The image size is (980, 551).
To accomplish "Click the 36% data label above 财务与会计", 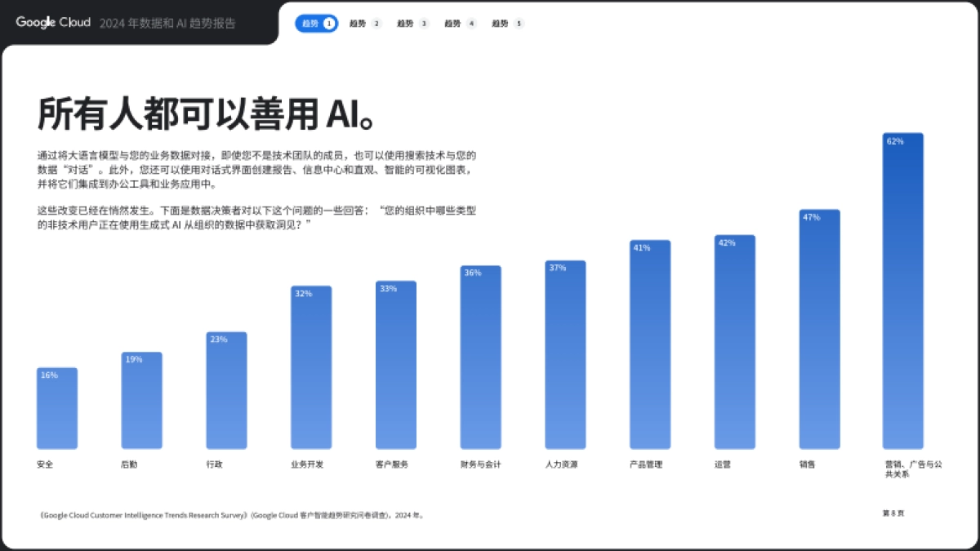I will (x=474, y=272).
